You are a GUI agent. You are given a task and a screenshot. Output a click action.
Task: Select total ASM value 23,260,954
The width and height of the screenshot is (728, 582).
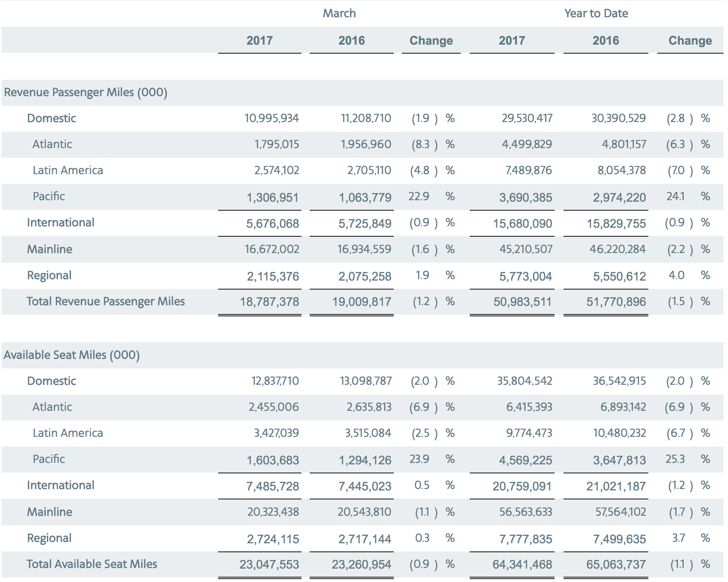(361, 565)
